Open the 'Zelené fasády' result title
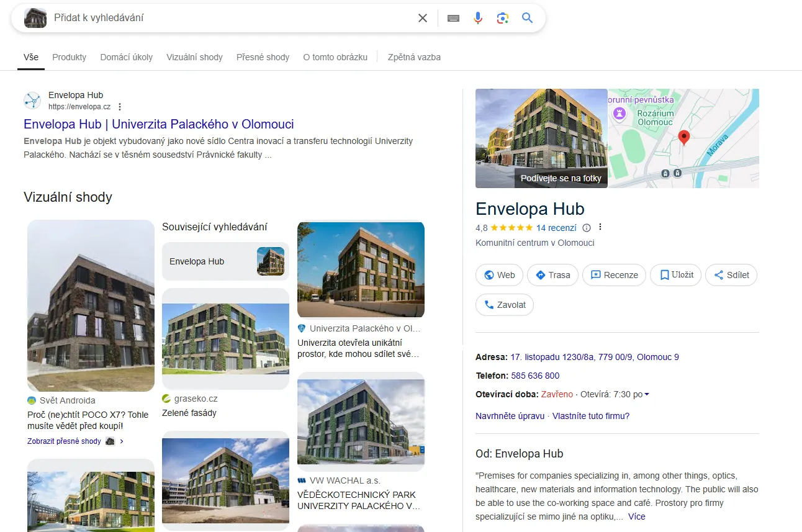Image resolution: width=802 pixels, height=532 pixels. 189,413
